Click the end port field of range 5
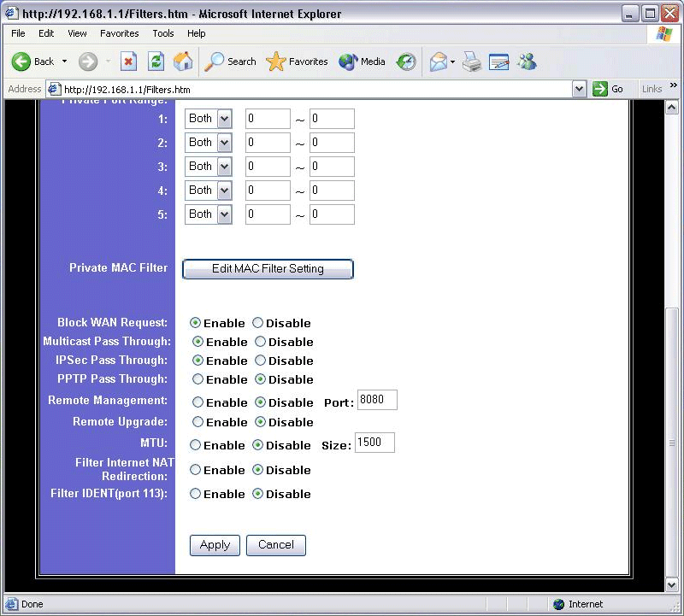The image size is (684, 616). pyautogui.click(x=332, y=214)
